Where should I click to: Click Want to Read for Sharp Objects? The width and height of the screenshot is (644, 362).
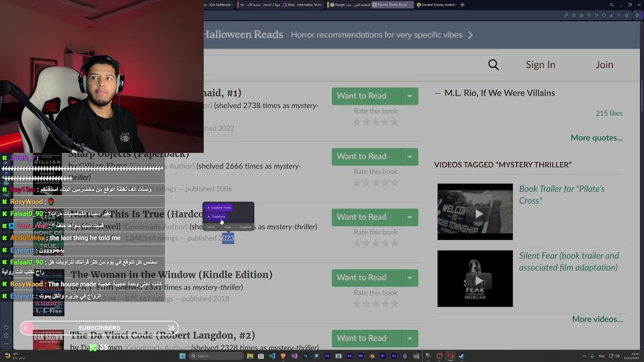tap(366, 157)
